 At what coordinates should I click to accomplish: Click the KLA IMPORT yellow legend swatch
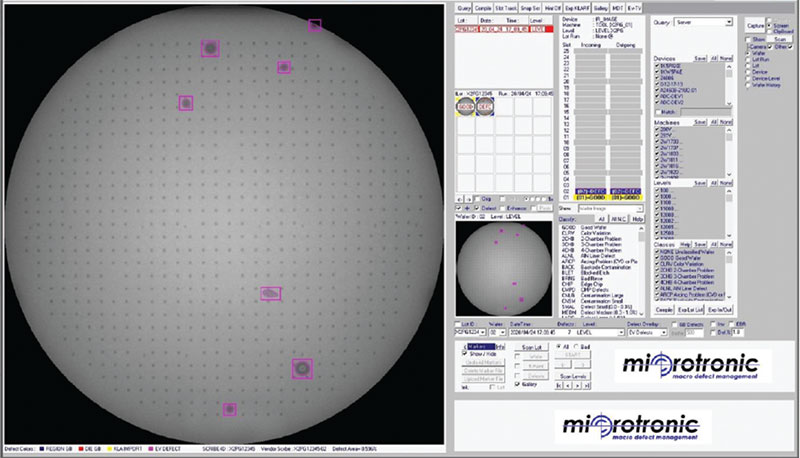click(109, 449)
